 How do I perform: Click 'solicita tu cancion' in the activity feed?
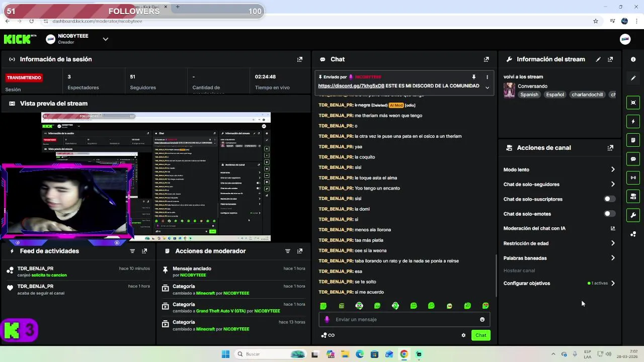[x=49, y=275]
